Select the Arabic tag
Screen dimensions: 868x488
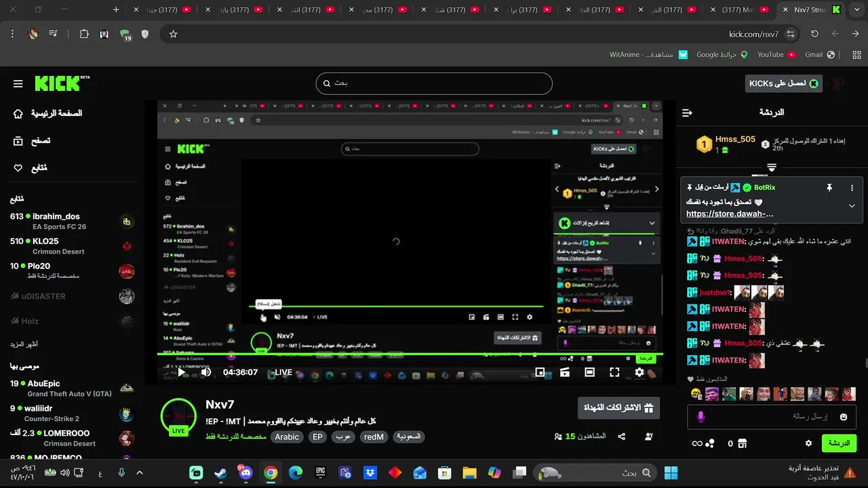tap(287, 437)
